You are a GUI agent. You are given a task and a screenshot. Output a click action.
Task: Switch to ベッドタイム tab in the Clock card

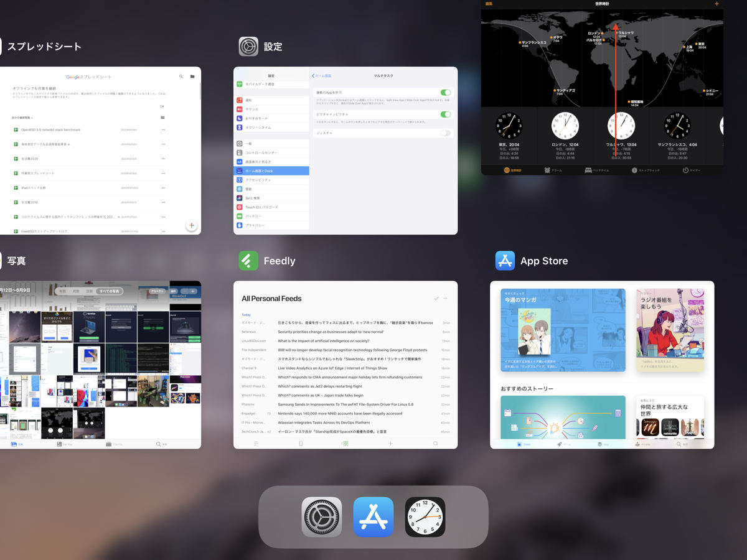(598, 170)
